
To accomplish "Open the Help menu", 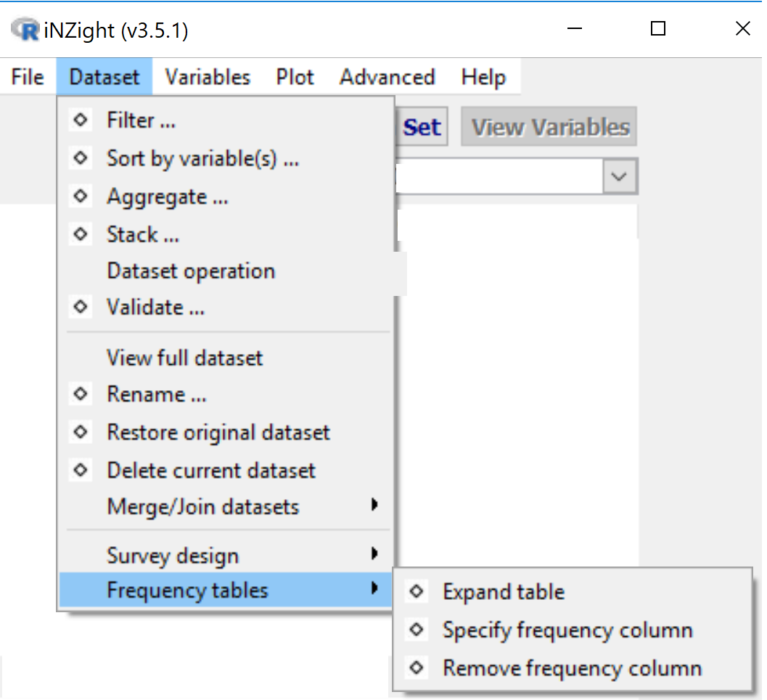I will [483, 77].
